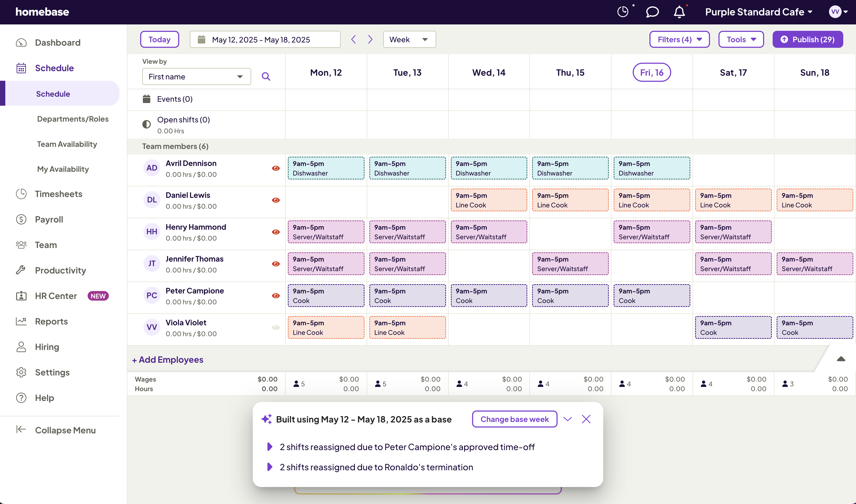Screen dimensions: 856x504
Task: Expand the Tools dropdown
Action: [x=741, y=39]
